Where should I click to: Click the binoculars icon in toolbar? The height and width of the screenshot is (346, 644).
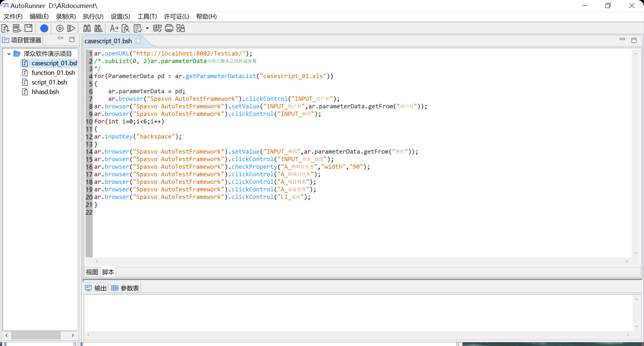(87, 28)
